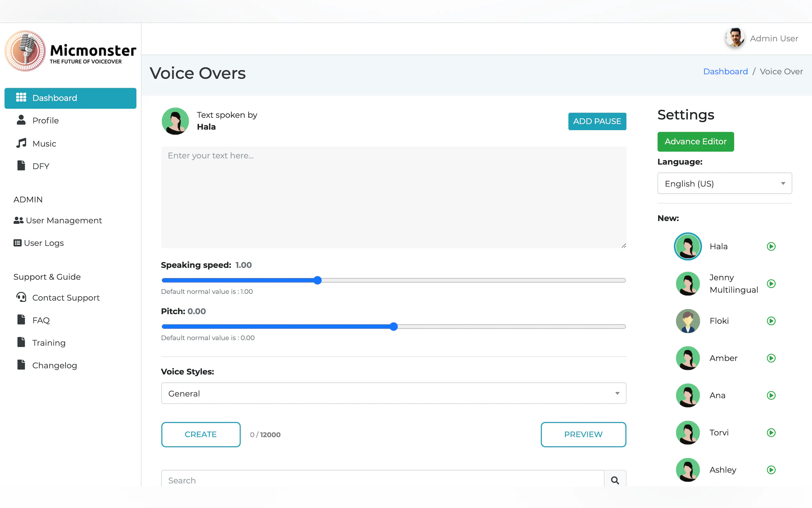Expand the Language dropdown English (US)
The height and width of the screenshot is (508, 812).
pos(724,183)
